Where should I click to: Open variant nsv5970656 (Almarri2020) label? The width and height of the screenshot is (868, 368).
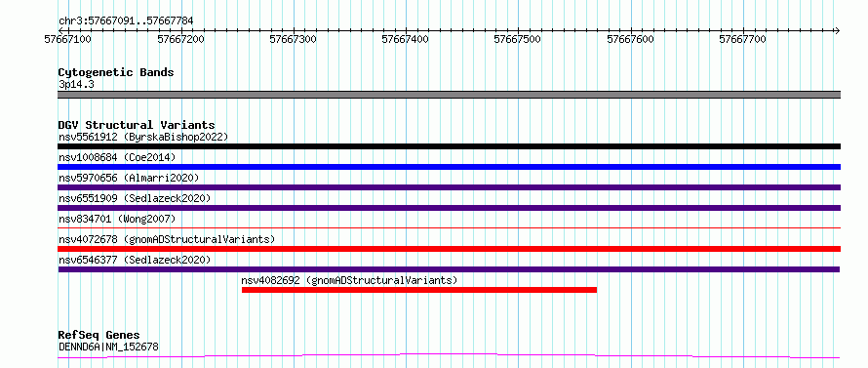coord(129,178)
